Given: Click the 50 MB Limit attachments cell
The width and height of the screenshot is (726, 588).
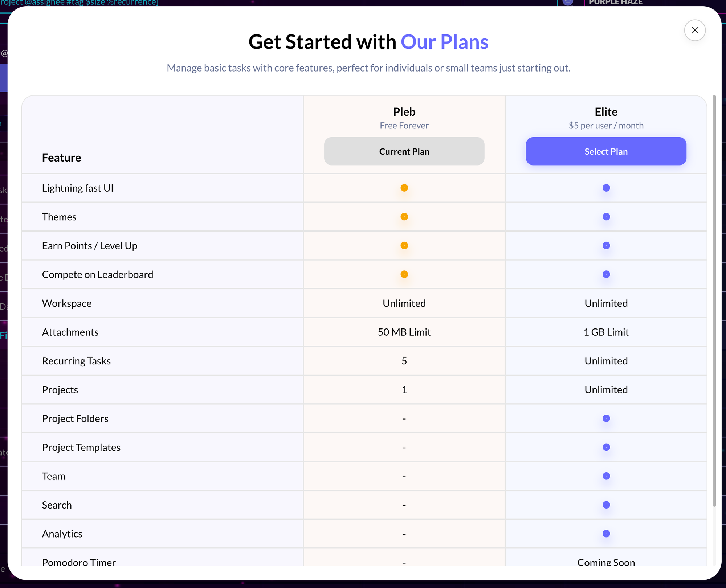Looking at the screenshot, I should 404,332.
